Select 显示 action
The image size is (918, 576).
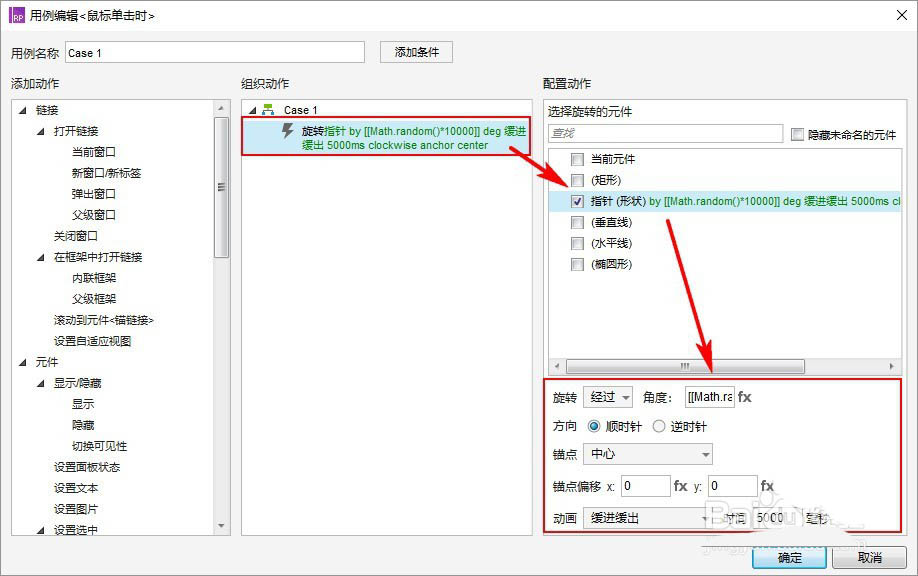click(83, 404)
